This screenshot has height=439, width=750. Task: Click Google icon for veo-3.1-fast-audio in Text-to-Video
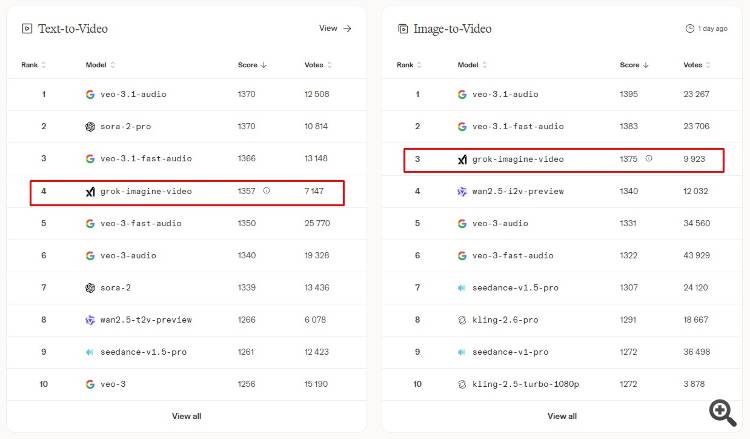(90, 158)
